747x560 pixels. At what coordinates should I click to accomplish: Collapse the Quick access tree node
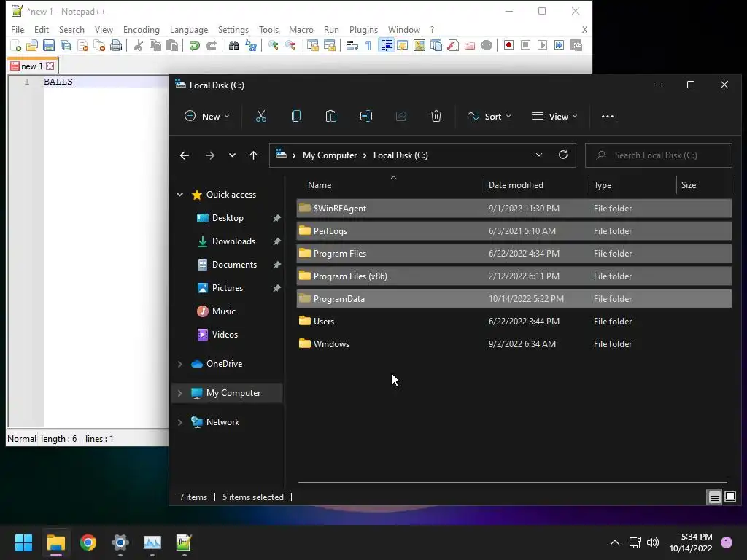point(180,194)
